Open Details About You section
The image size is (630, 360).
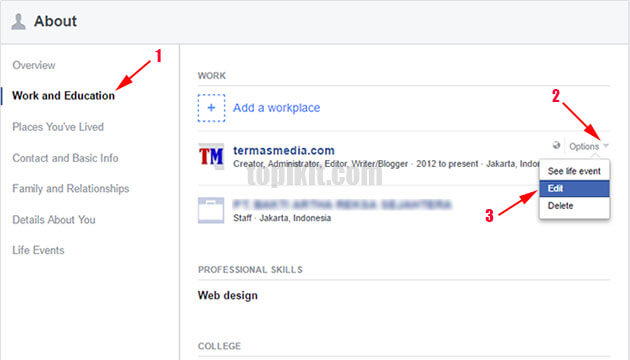(54, 220)
